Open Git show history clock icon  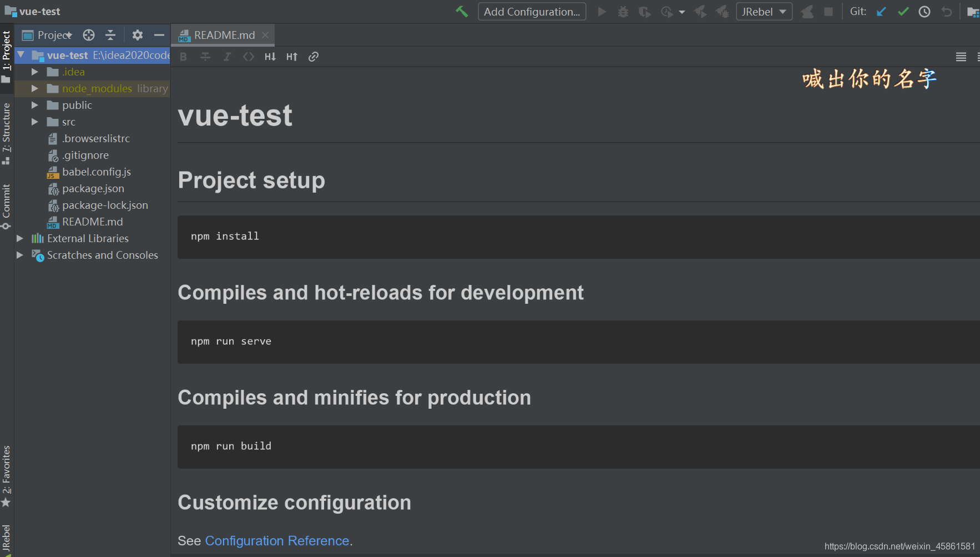[x=925, y=12]
